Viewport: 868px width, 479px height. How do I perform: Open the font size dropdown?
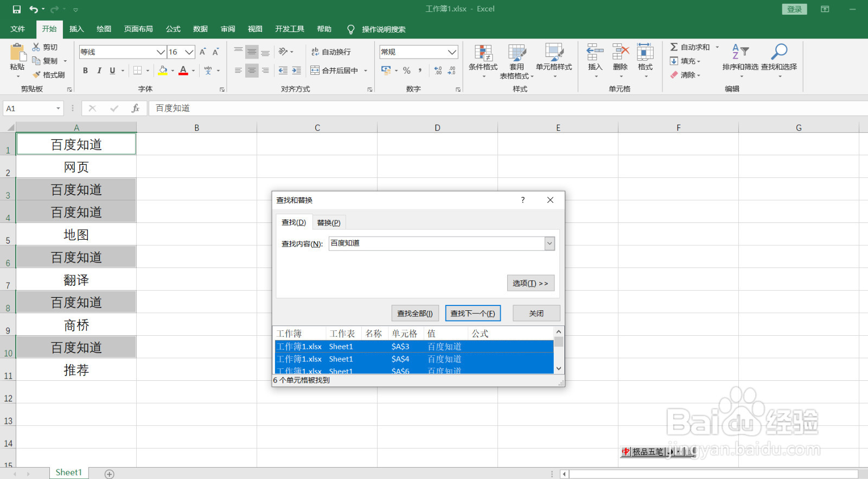click(x=189, y=52)
